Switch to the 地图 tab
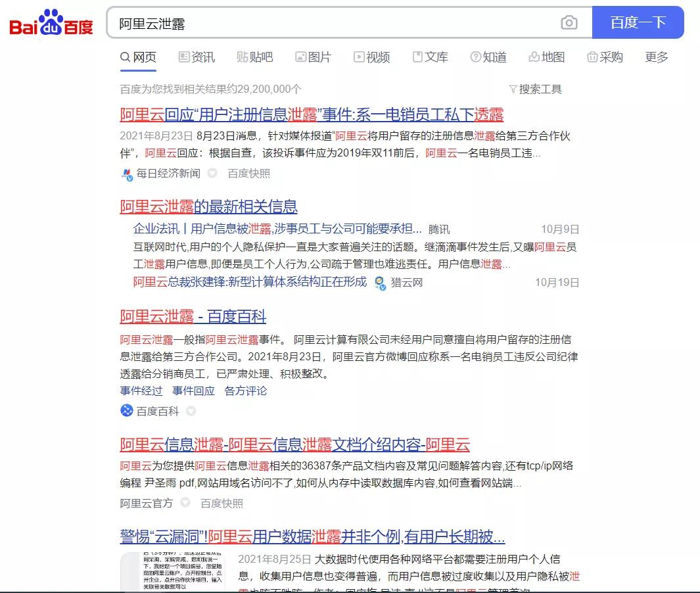This screenshot has height=593, width=700. click(547, 57)
